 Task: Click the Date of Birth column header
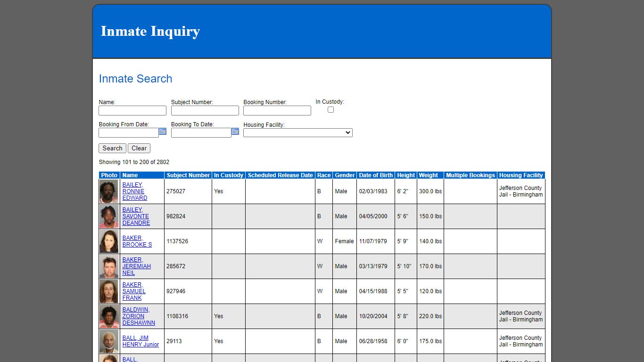(x=376, y=175)
